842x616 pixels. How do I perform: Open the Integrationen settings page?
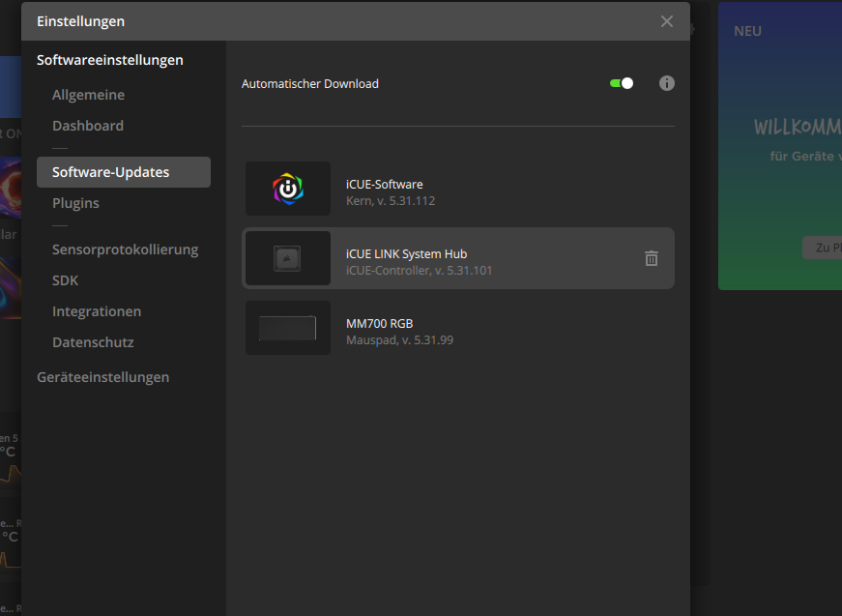(97, 311)
